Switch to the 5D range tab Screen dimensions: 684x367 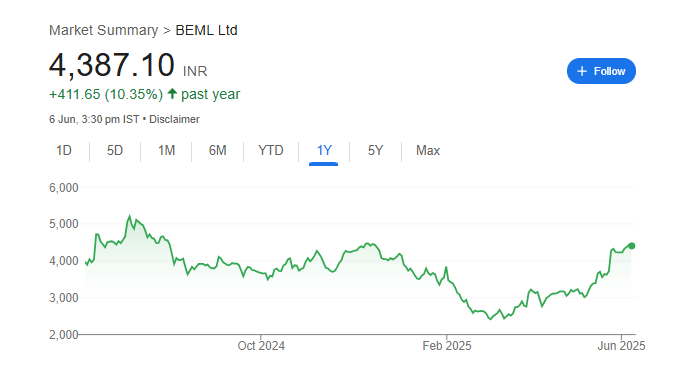[115, 151]
